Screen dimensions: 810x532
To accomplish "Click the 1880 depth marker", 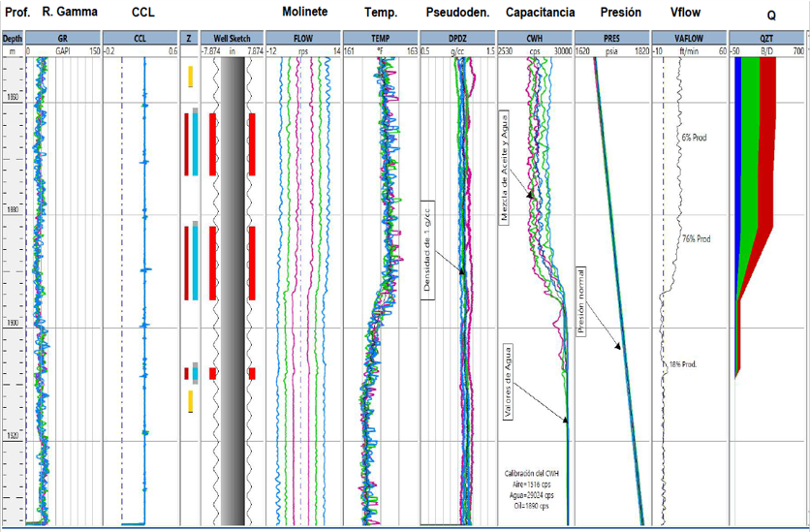I will [x=13, y=210].
